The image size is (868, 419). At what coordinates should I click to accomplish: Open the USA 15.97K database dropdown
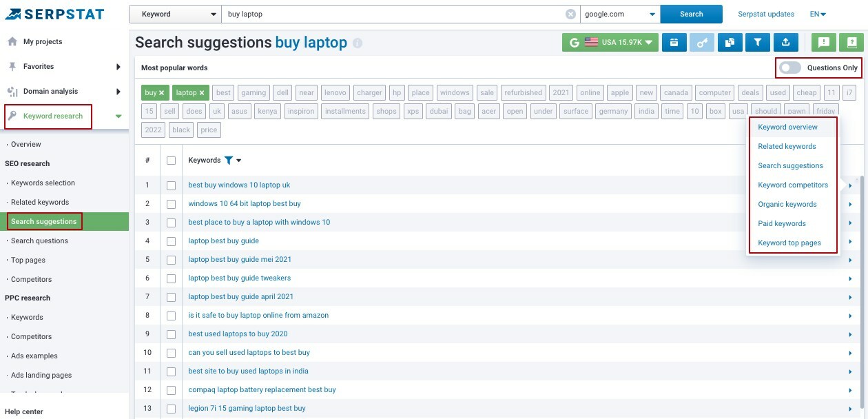tap(610, 43)
